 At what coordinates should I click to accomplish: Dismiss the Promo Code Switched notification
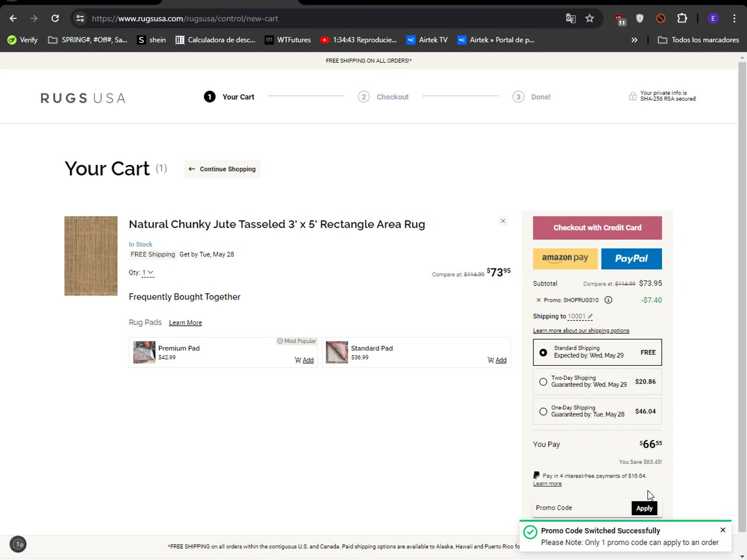pyautogui.click(x=723, y=530)
